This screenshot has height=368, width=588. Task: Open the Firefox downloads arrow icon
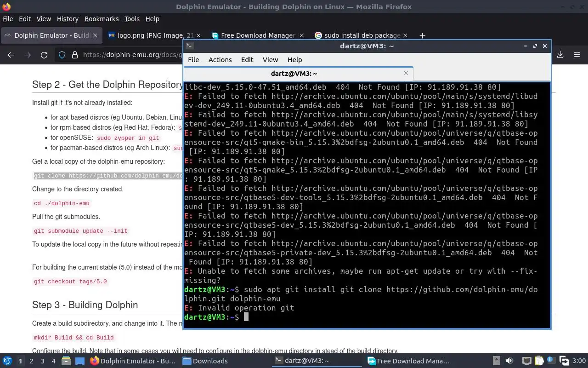point(560,55)
